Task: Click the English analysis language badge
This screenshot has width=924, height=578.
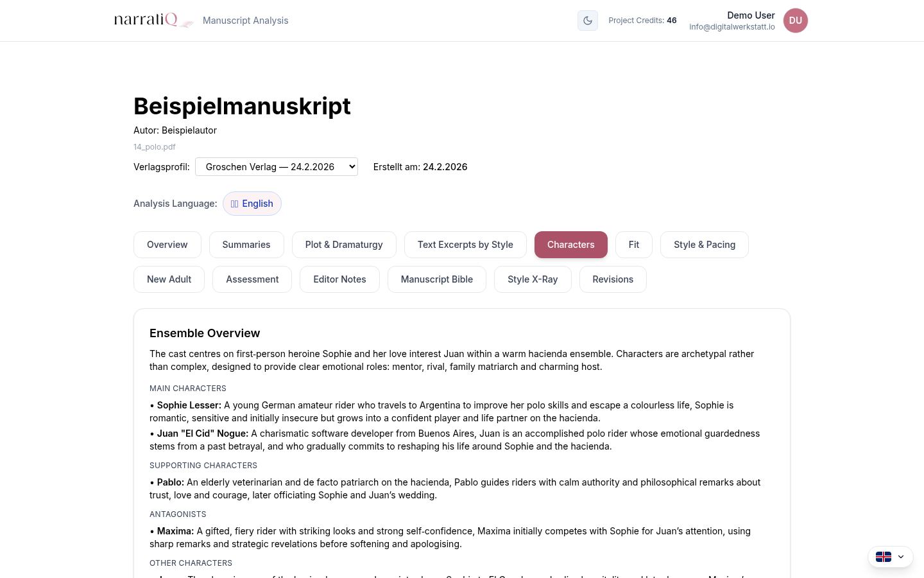Action: pyautogui.click(x=252, y=204)
